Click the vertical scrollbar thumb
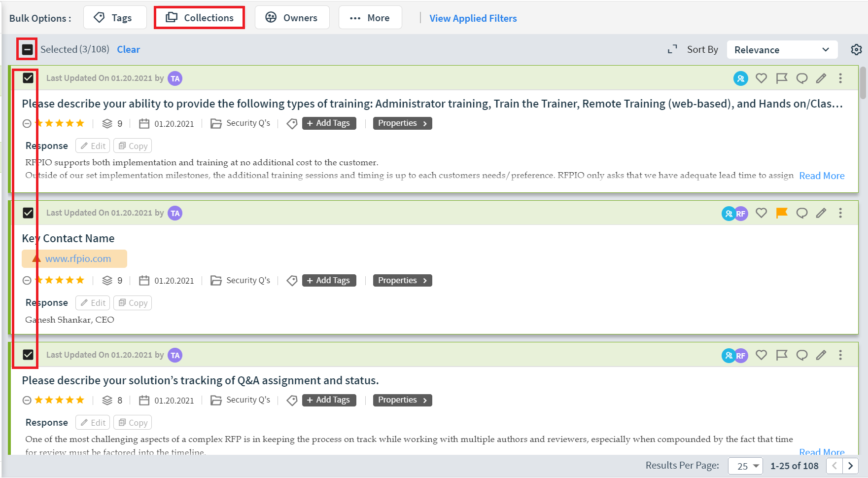Image resolution: width=868 pixels, height=478 pixels. pos(863,83)
